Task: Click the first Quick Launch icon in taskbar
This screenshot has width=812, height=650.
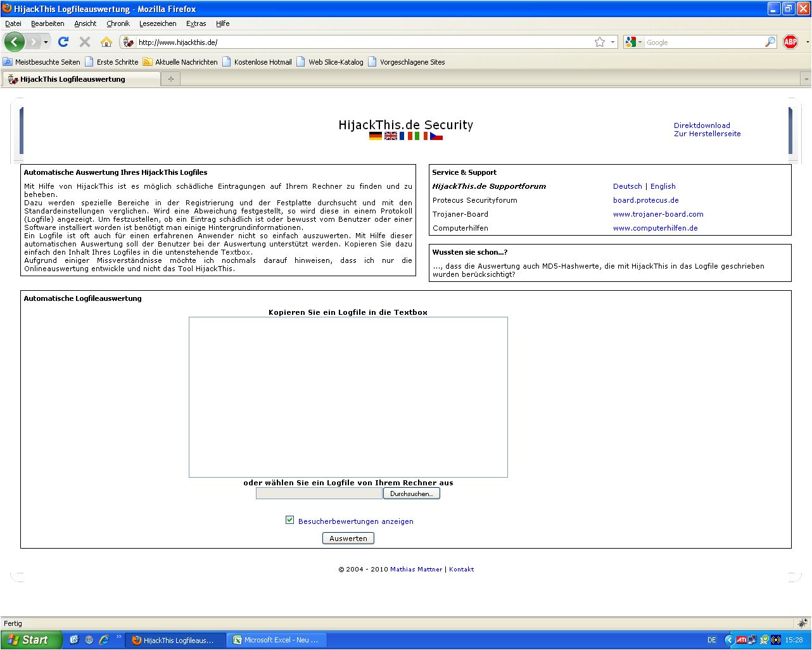Action: [x=74, y=640]
